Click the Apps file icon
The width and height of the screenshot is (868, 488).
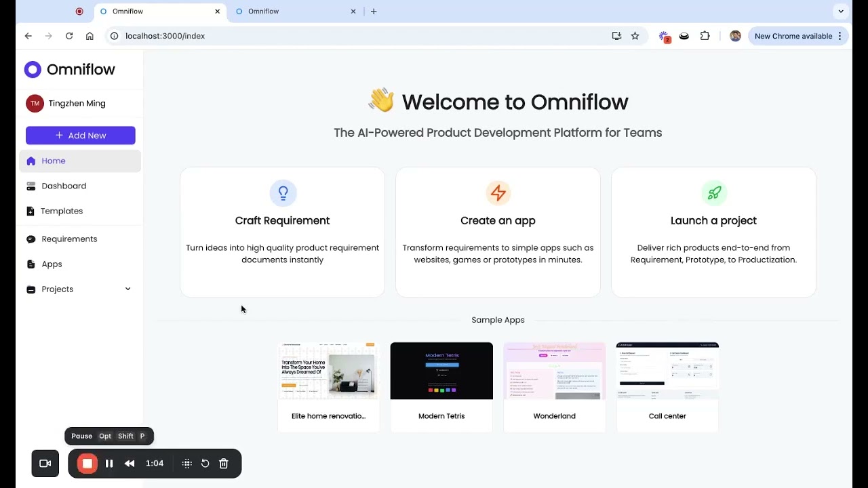click(x=31, y=264)
